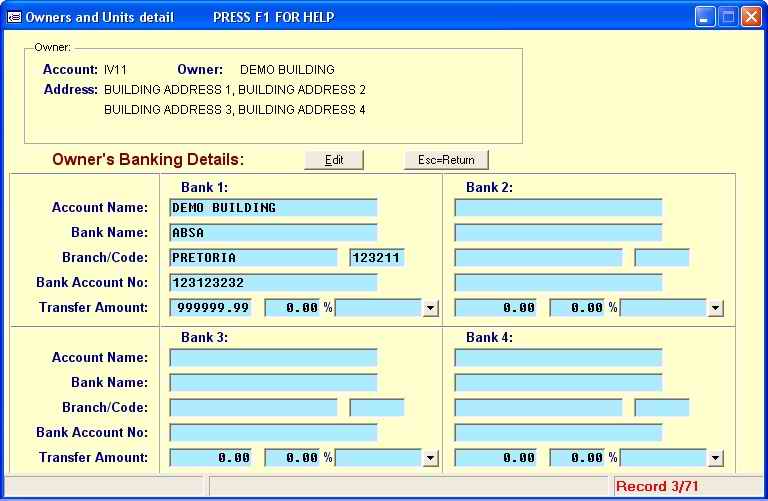The image size is (768, 501).
Task: Click Bank 3 branch code field
Action: click(377, 407)
